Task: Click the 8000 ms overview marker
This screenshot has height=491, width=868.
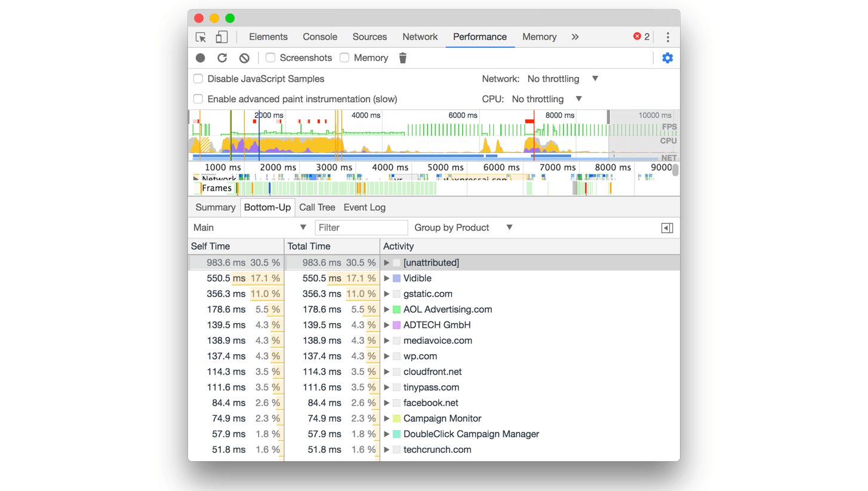Action: pyautogui.click(x=560, y=115)
